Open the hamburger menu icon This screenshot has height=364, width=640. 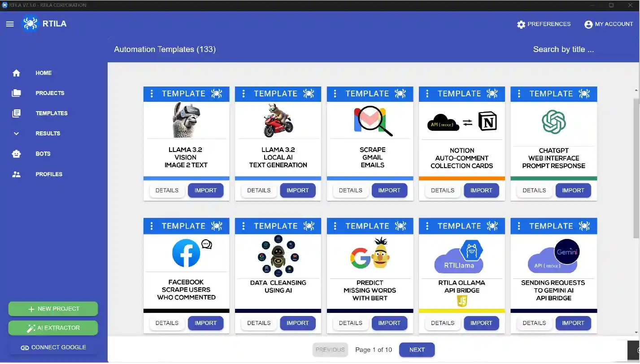(x=10, y=24)
